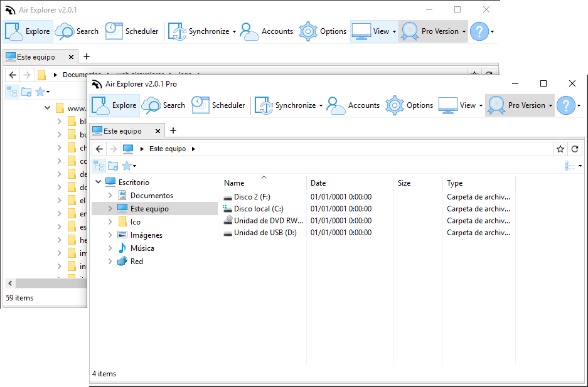Open help dropdown arrow in front window

click(579, 105)
